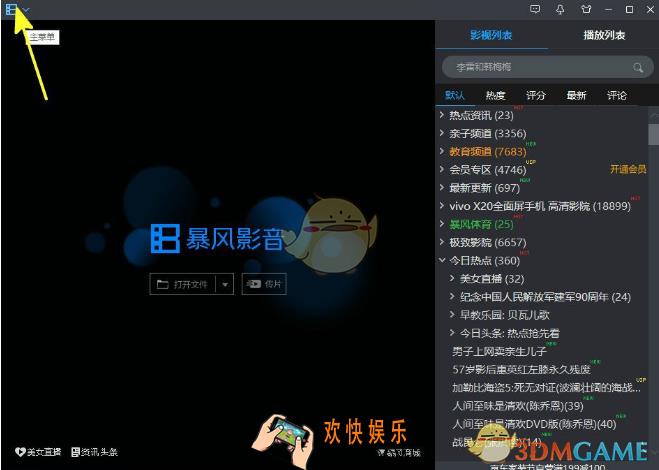Click the vertical scrollbar thumb of the list
This screenshot has height=470, width=659.
tap(654, 134)
